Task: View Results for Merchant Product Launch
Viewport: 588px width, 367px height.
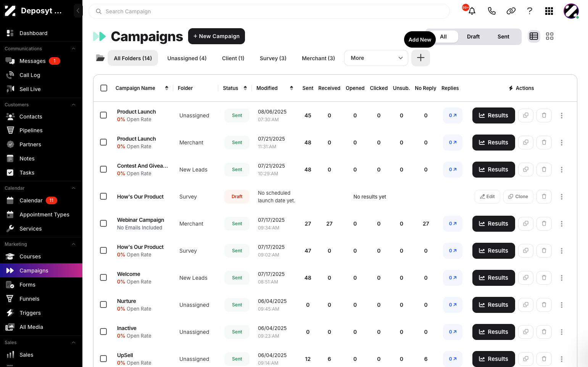Action: click(x=493, y=143)
